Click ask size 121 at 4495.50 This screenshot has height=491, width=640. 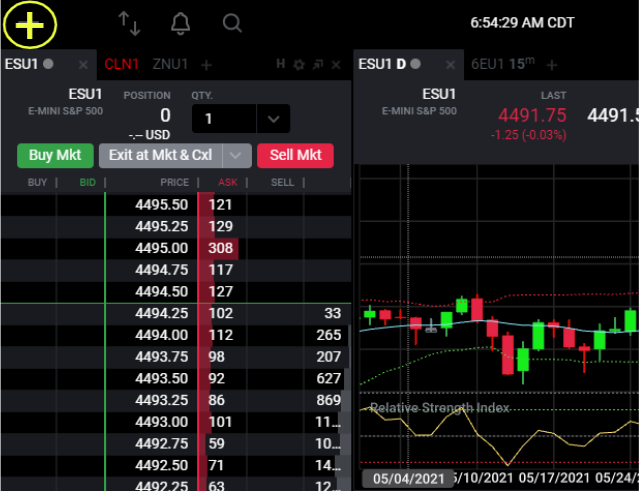[x=220, y=204]
